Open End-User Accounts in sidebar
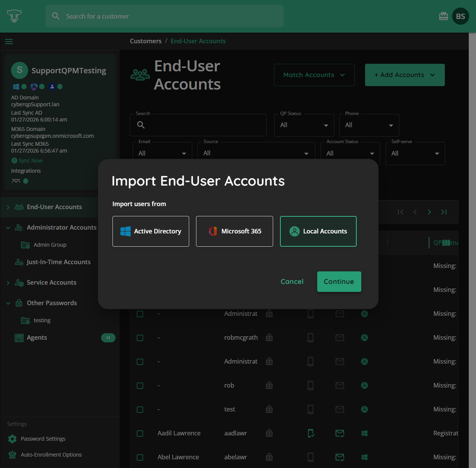This screenshot has width=476, height=468. [54, 207]
